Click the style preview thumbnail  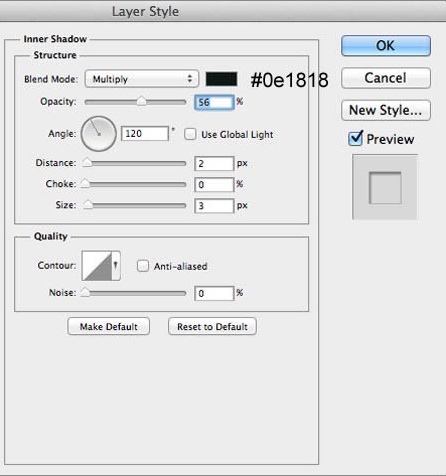pos(385,187)
